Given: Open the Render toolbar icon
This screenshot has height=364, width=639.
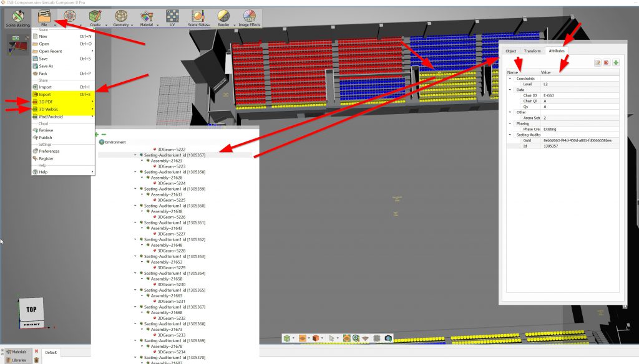Looking at the screenshot, I should (223, 17).
